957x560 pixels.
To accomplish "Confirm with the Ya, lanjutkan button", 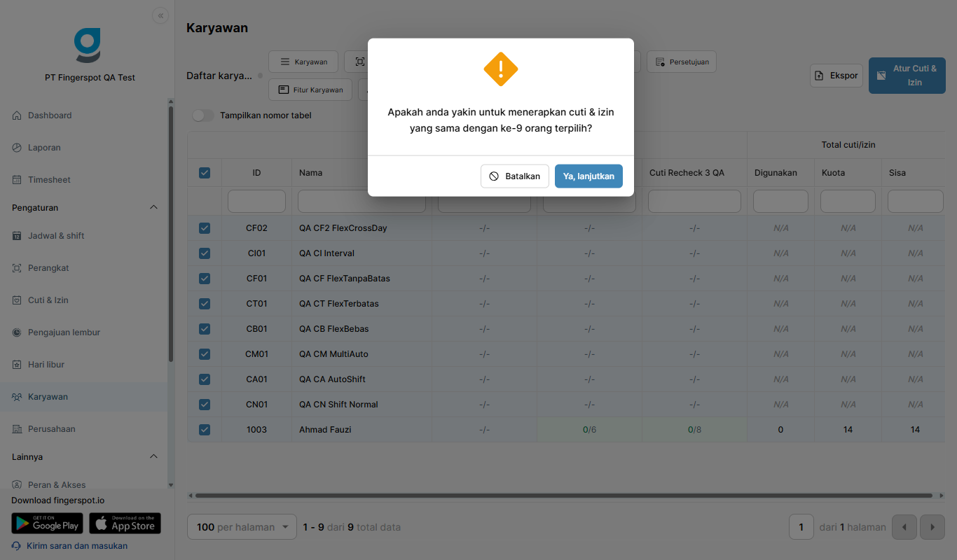I will tap(588, 176).
